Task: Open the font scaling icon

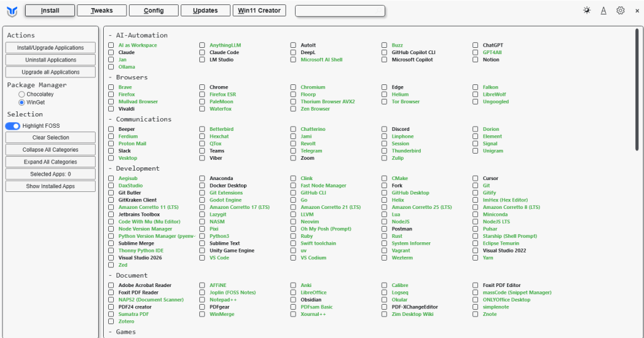Action: click(603, 11)
